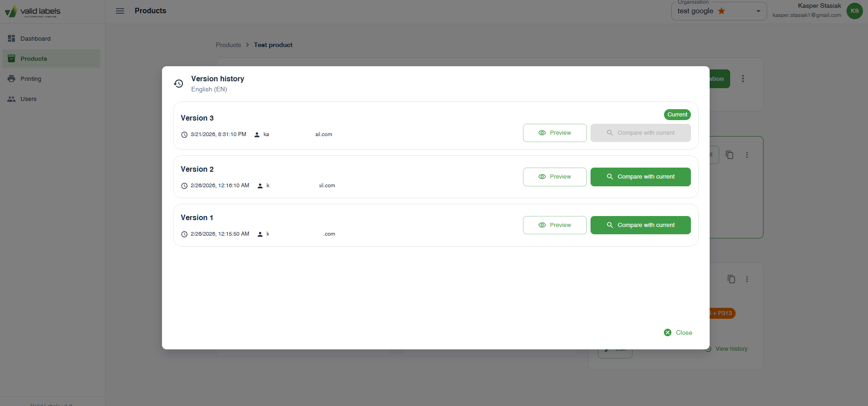Click the Version 2 heading text
The width and height of the screenshot is (868, 406).
197,169
